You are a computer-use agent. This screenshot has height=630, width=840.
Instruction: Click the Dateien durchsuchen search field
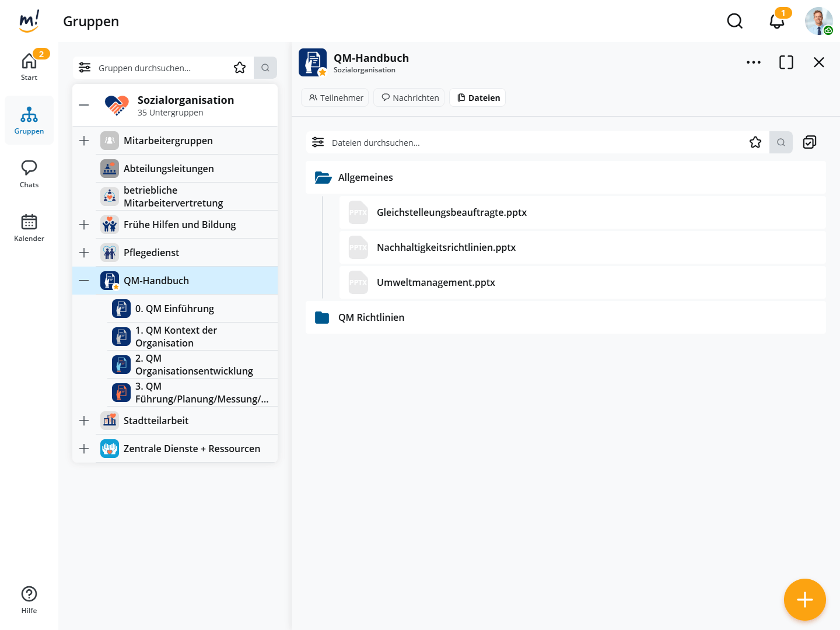tap(525, 142)
